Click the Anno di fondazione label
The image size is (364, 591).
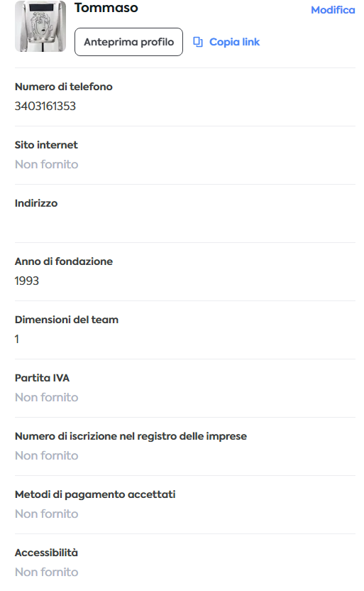64,261
